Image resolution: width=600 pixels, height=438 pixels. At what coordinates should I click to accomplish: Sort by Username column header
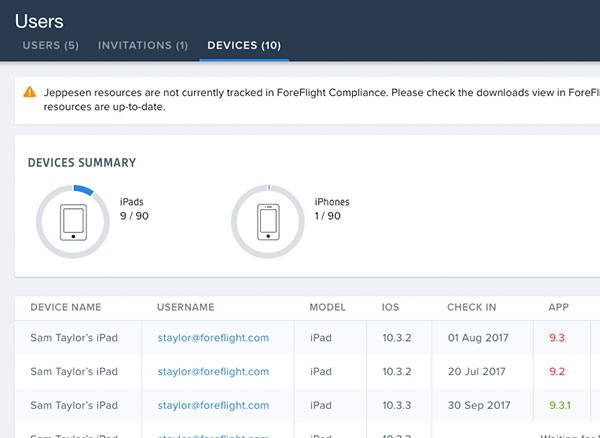(x=186, y=307)
